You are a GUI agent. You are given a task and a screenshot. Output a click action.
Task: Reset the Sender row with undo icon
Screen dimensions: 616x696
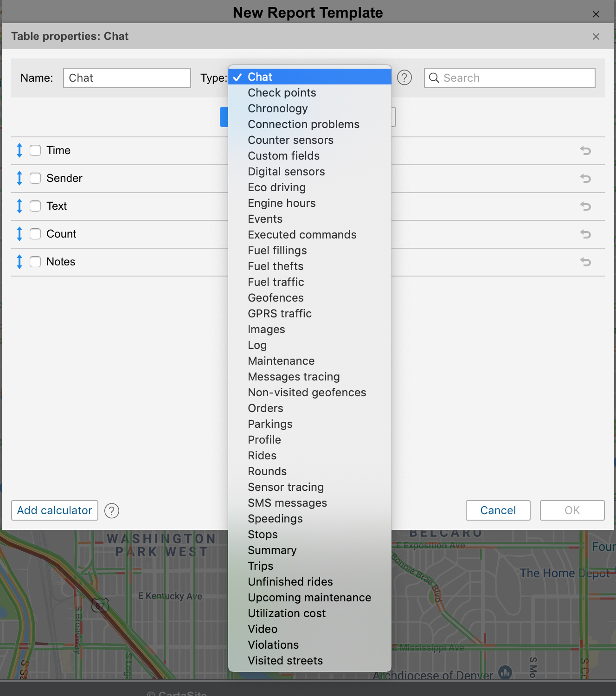(585, 178)
